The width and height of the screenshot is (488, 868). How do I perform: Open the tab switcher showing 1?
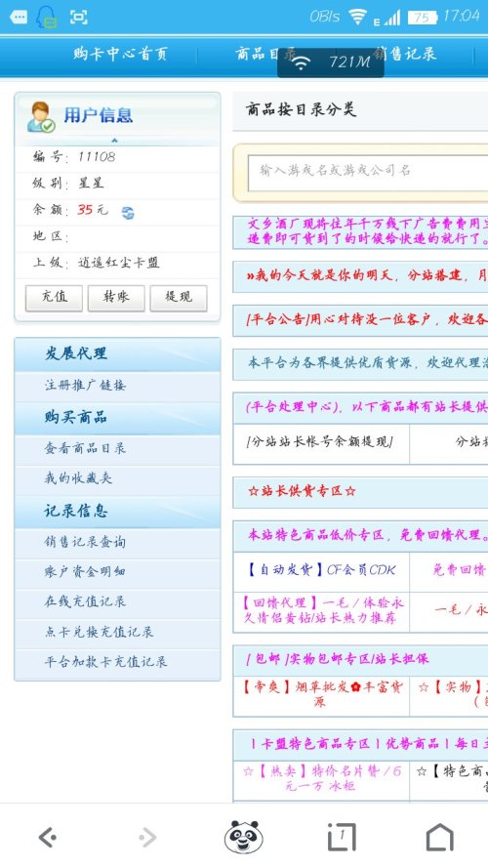pos(342,837)
